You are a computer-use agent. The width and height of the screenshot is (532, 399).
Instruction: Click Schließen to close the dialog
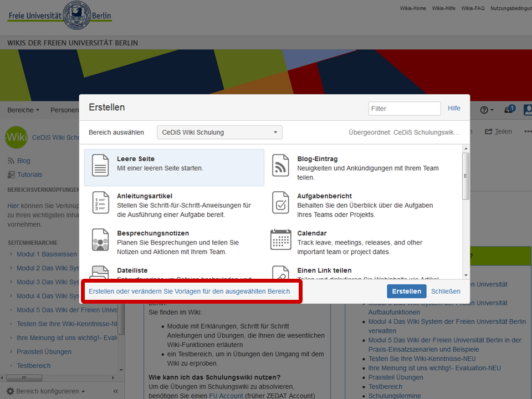coord(446,291)
